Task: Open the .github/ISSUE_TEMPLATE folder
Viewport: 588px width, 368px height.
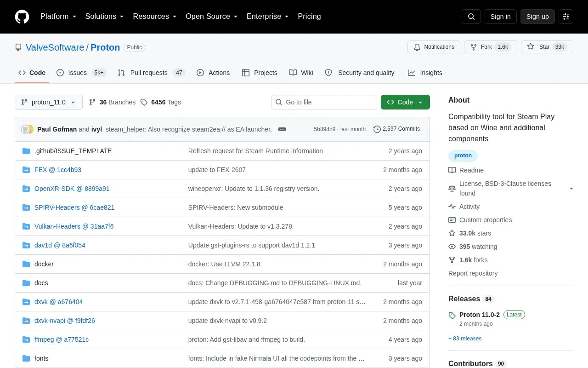Action: tap(73, 151)
